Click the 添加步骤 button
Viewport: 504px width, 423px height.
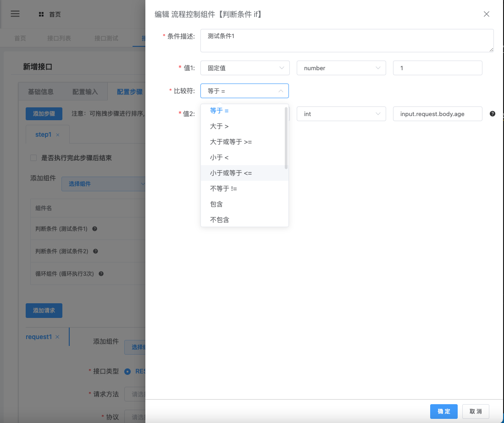[44, 114]
